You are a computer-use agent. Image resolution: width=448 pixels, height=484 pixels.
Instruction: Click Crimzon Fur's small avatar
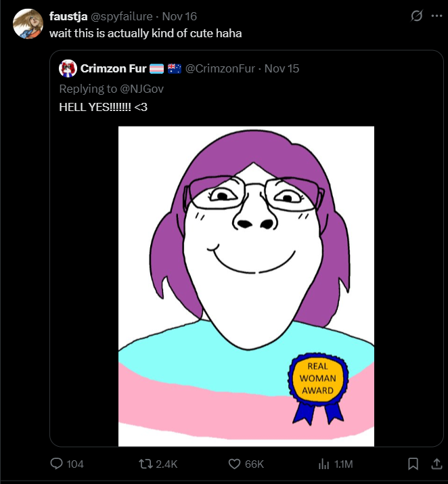68,68
